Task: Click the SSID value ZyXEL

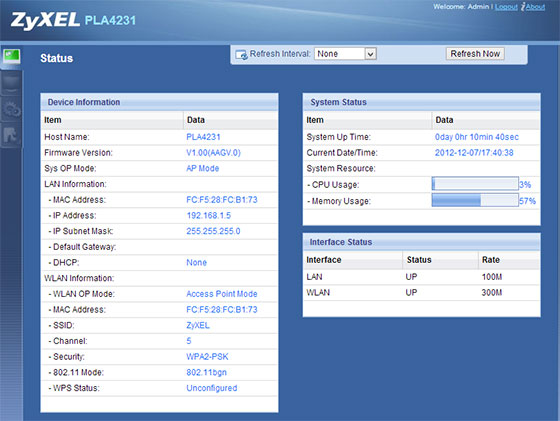Action: 198,325
